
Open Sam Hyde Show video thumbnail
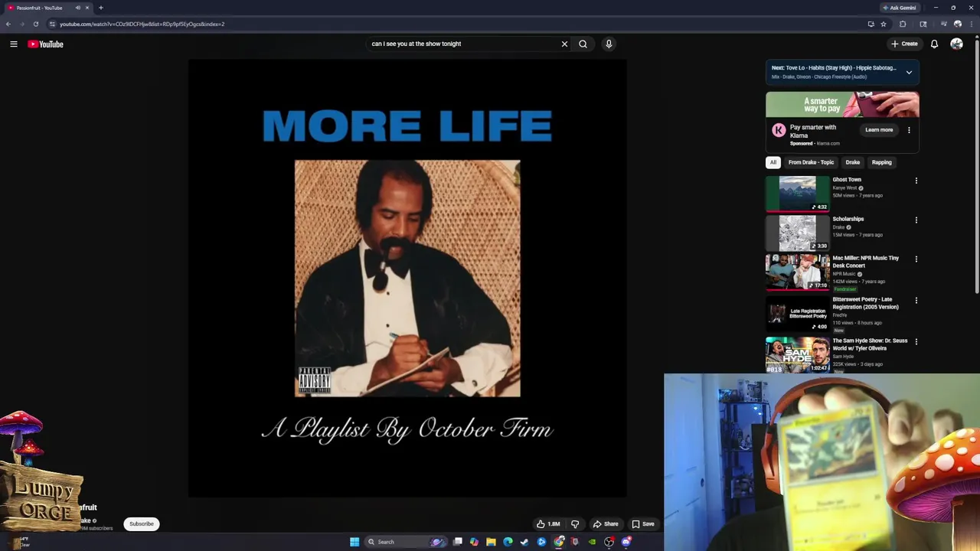pos(798,354)
